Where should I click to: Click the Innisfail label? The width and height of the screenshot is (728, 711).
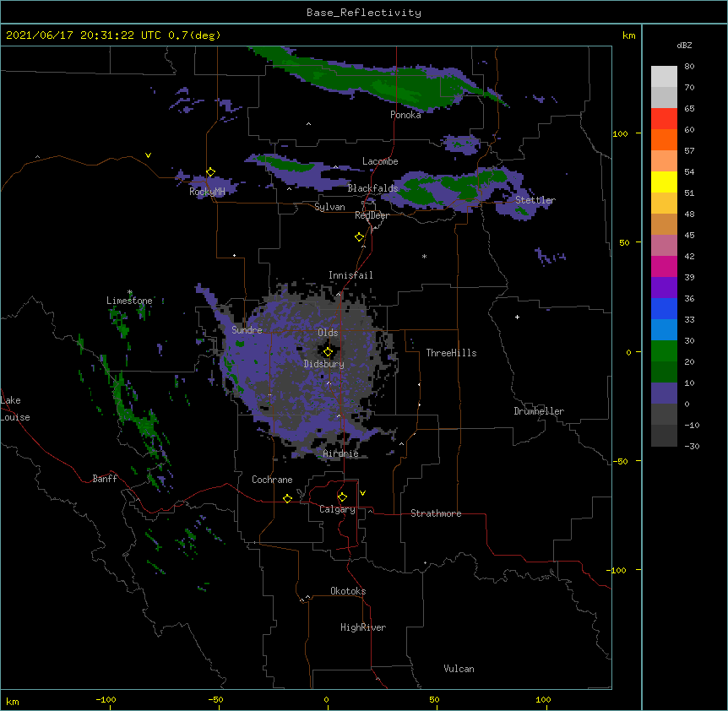[350, 275]
